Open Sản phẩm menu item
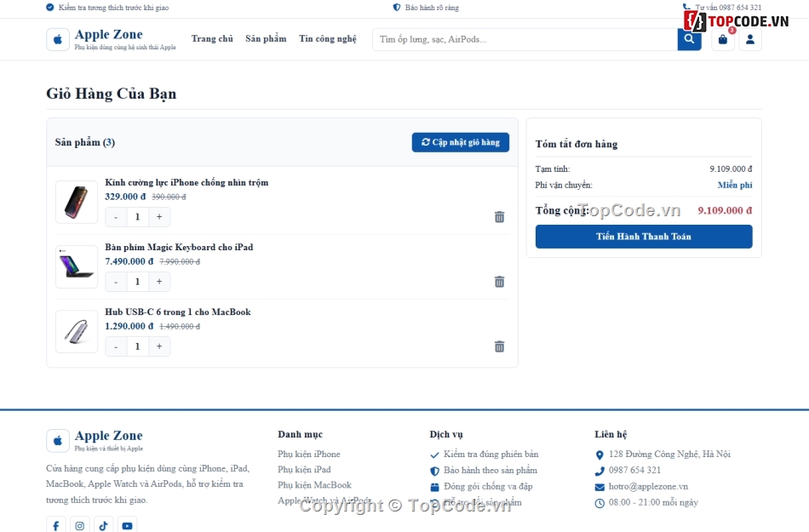809x532 pixels. point(266,38)
